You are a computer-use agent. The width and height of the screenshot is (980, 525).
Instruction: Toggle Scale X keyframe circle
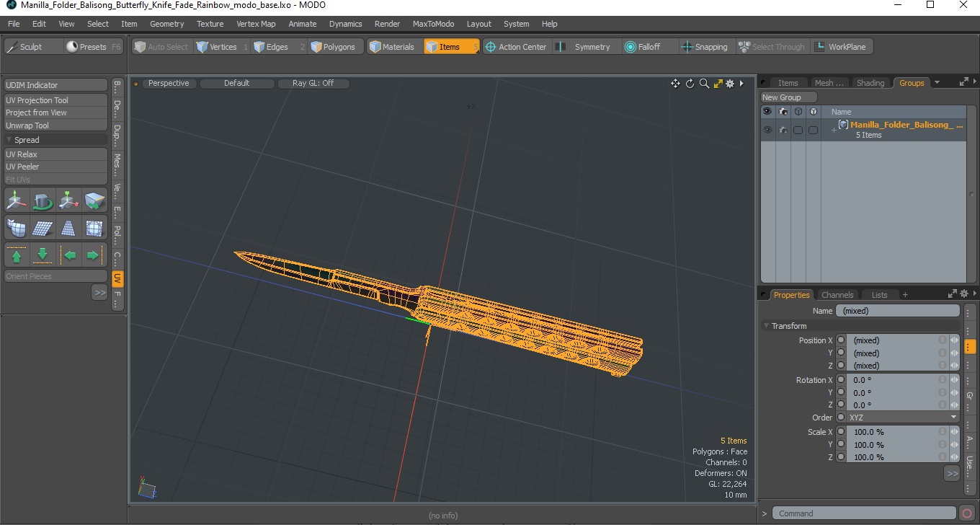[x=841, y=432]
